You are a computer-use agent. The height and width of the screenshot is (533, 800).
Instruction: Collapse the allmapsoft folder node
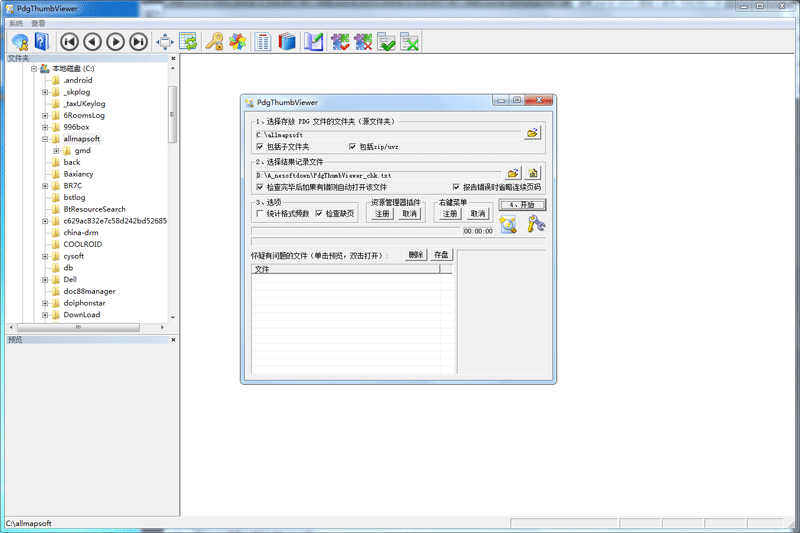45,139
